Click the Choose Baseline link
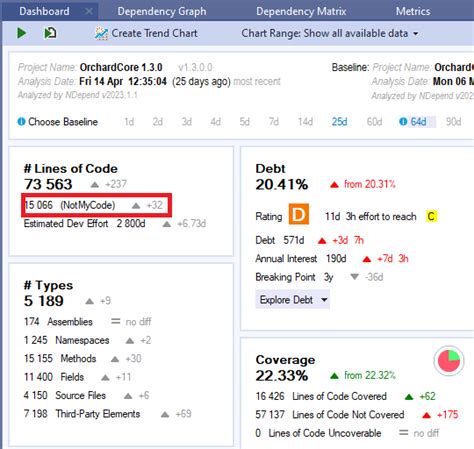This screenshot has width=474, height=449. click(63, 122)
